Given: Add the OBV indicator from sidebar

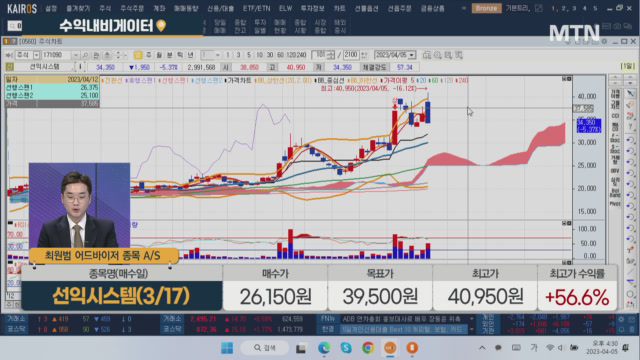Looking at the screenshot, I should tap(615, 171).
